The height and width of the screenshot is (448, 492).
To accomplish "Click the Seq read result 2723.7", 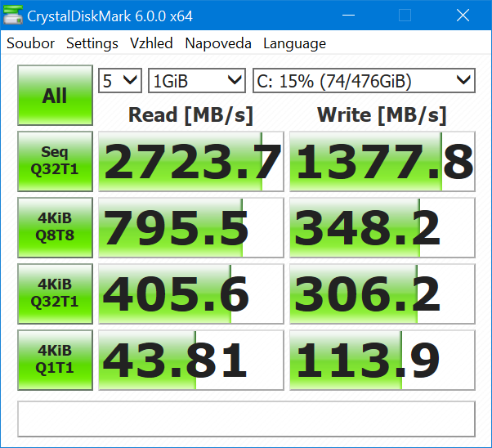I will pyautogui.click(x=190, y=162).
